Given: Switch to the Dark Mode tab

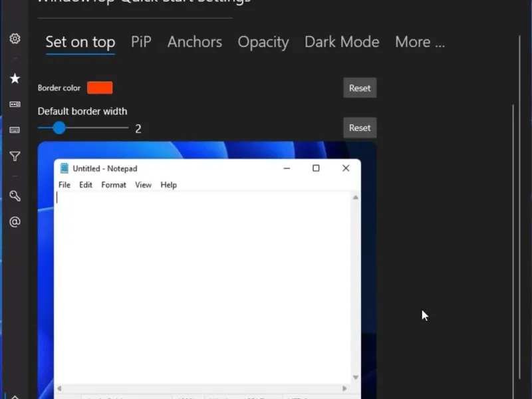Looking at the screenshot, I should (x=342, y=42).
